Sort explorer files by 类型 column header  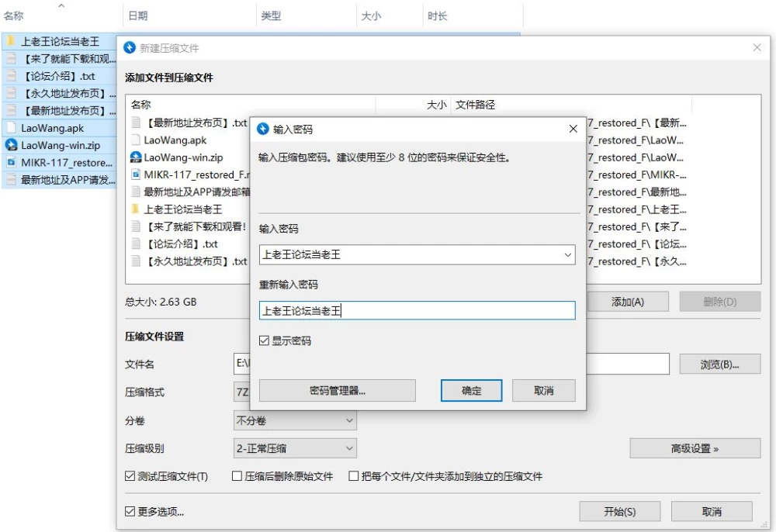(307, 16)
